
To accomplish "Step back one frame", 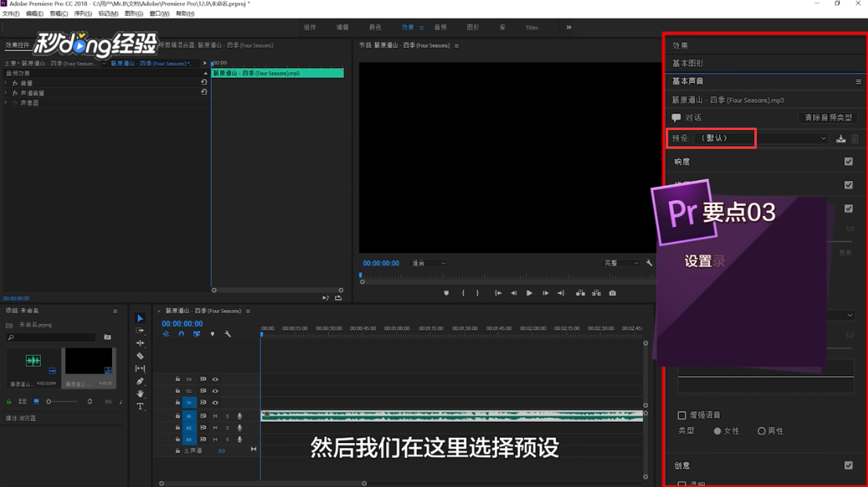I will coord(514,294).
